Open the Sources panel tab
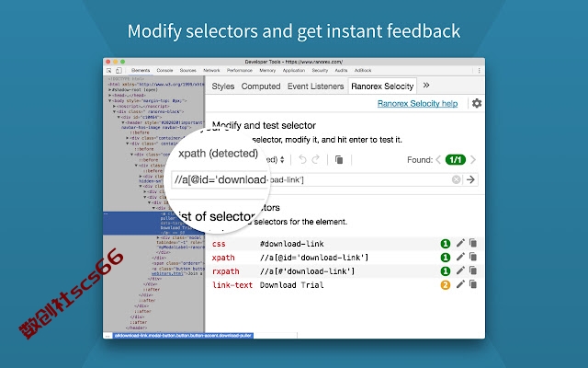This screenshot has height=368, width=588. 187,71
